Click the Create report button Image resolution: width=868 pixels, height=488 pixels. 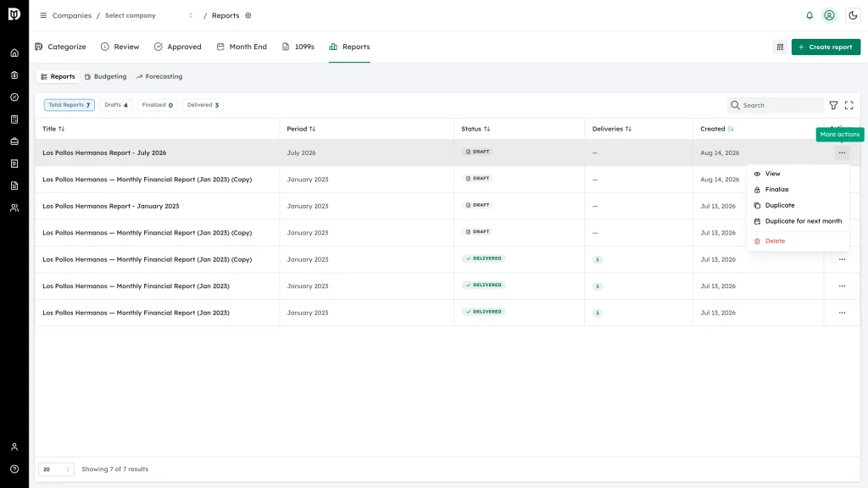click(x=826, y=47)
